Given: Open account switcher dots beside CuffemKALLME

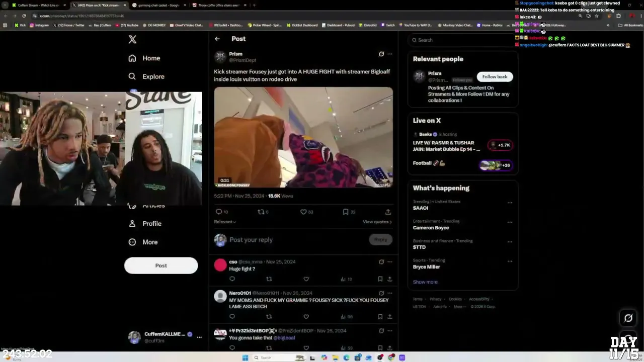Looking at the screenshot, I should (199, 337).
